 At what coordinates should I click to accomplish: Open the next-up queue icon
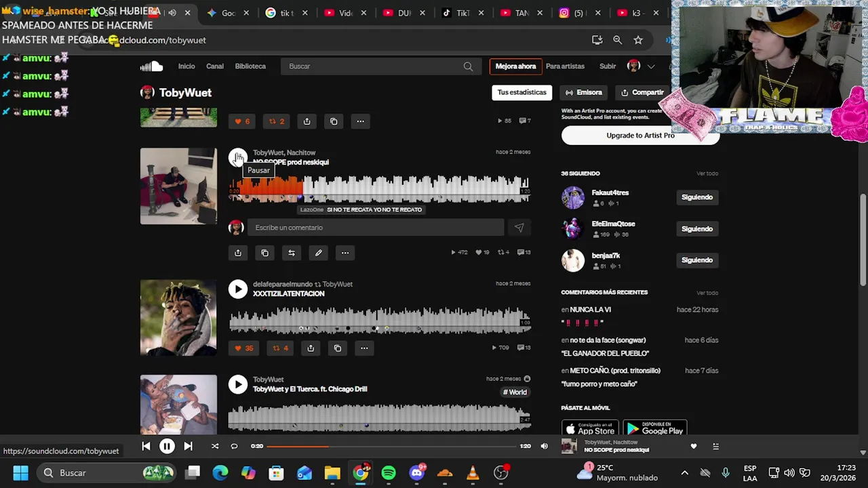coord(715,446)
